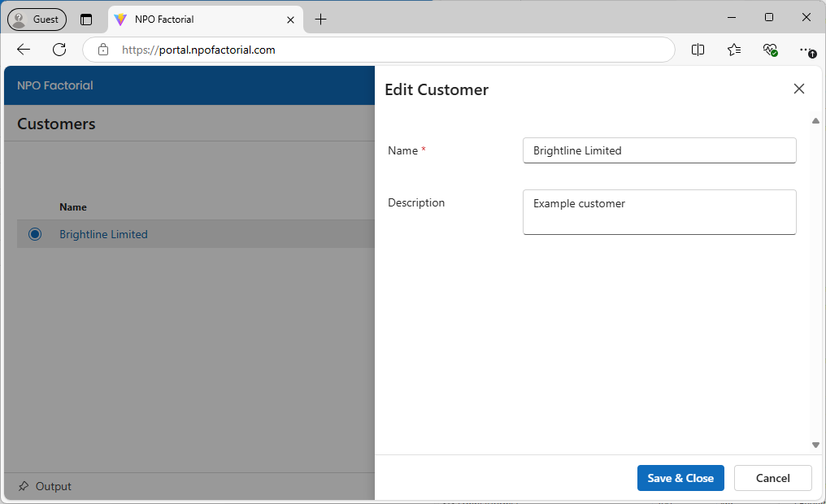This screenshot has width=826, height=504.
Task: Open Browser essentials heart icon
Action: coord(770,50)
